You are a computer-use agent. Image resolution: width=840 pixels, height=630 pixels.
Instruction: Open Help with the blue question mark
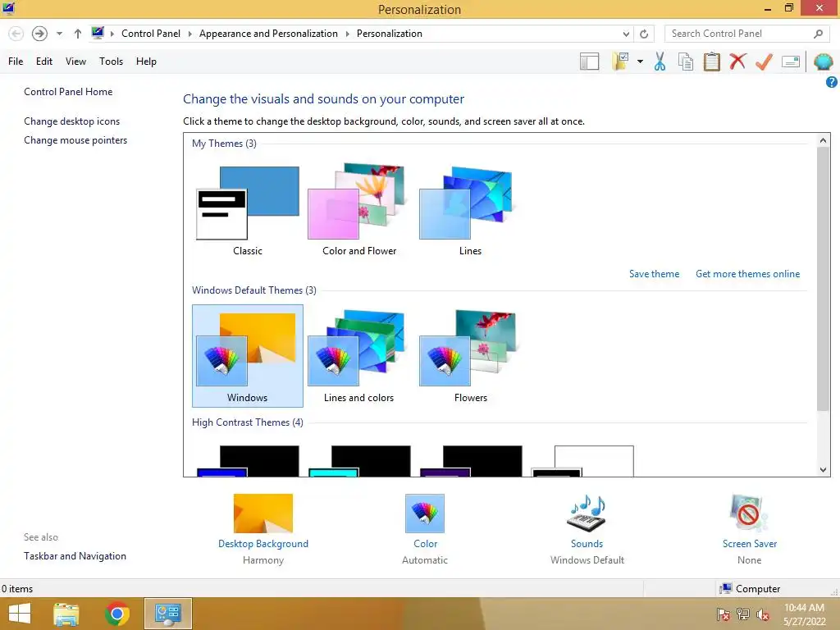(x=832, y=82)
